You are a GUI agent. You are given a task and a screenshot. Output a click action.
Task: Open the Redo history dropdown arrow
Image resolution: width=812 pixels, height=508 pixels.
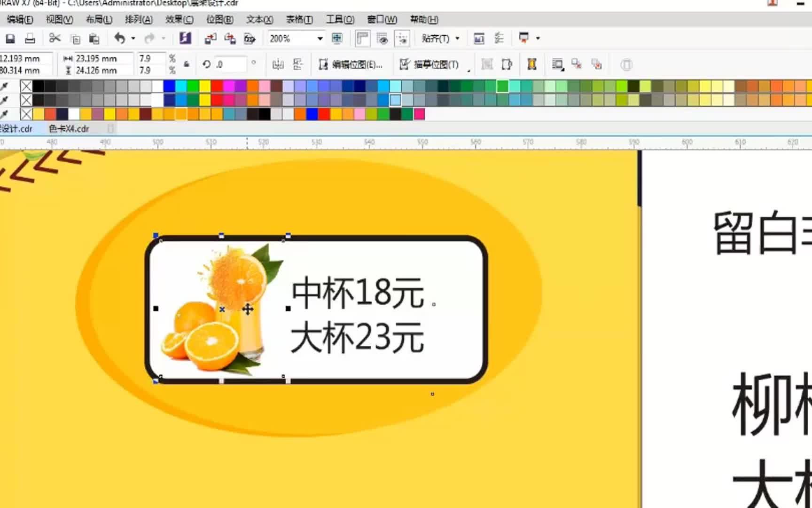[163, 39]
